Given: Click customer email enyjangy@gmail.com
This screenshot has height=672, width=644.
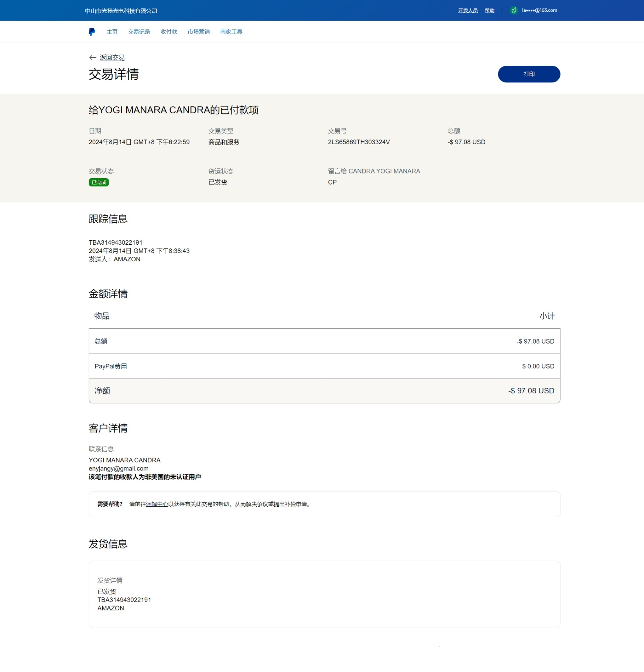Looking at the screenshot, I should click(119, 469).
